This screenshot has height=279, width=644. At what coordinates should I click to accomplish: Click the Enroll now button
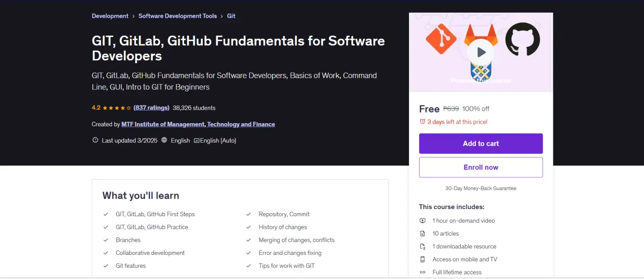pos(481,167)
